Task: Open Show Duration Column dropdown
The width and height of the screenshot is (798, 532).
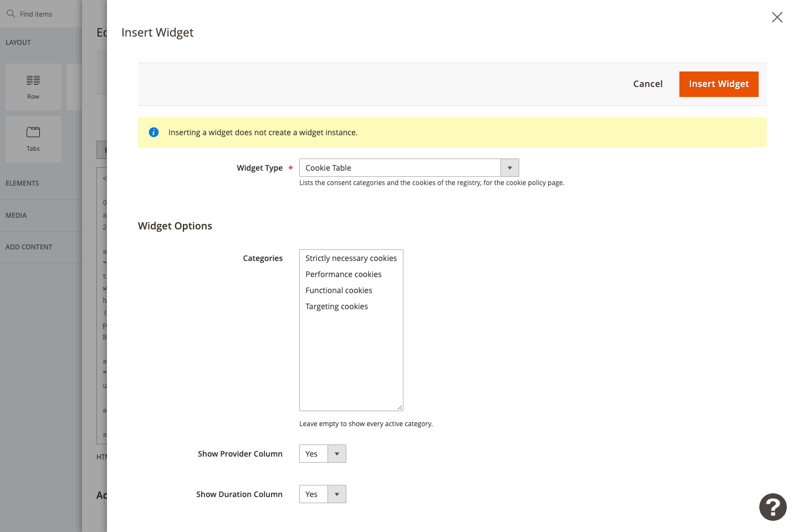Action: tap(323, 494)
